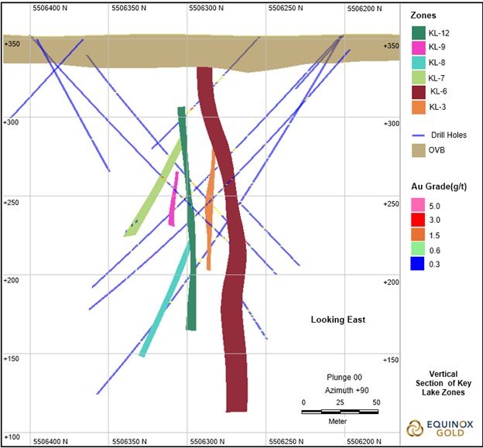Image resolution: width=483 pixels, height=448 pixels.
Task: Pick the 5.0 g/t pink grade swatch
Action: click(419, 207)
